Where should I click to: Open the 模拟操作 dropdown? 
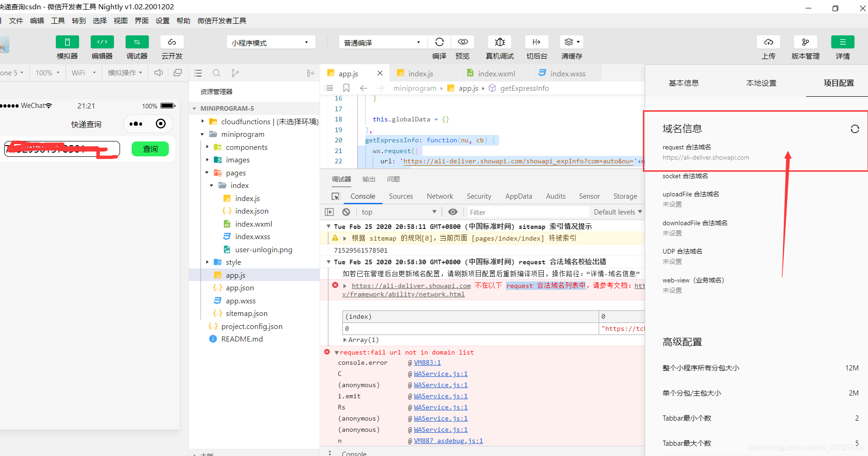click(125, 73)
